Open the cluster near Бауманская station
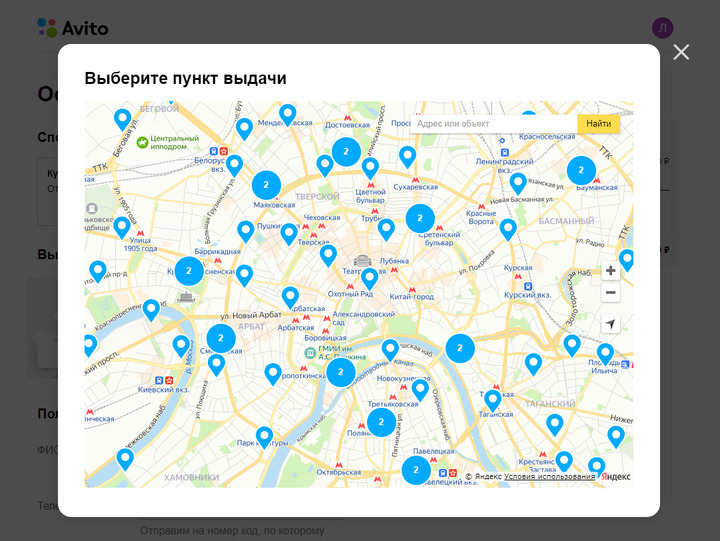Screen dimensions: 720x541 [581, 170]
